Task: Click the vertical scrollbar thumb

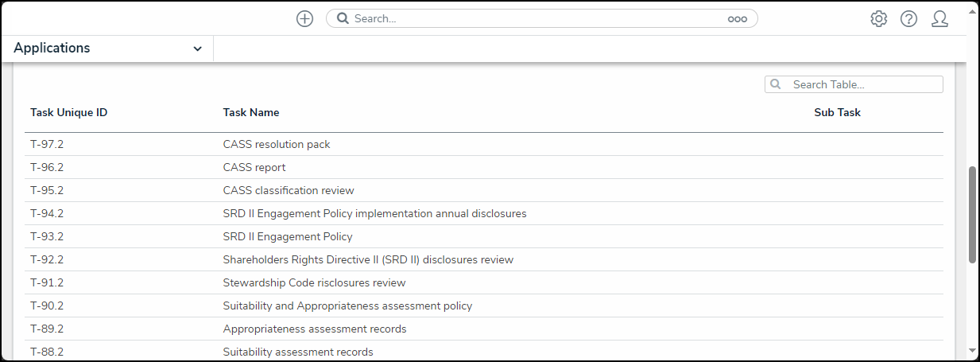Action: (x=972, y=215)
